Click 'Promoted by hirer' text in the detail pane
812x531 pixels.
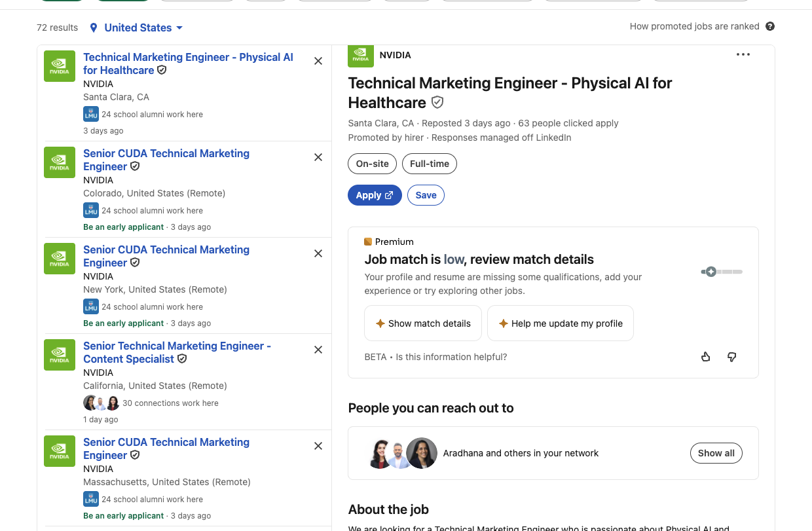[386, 137]
